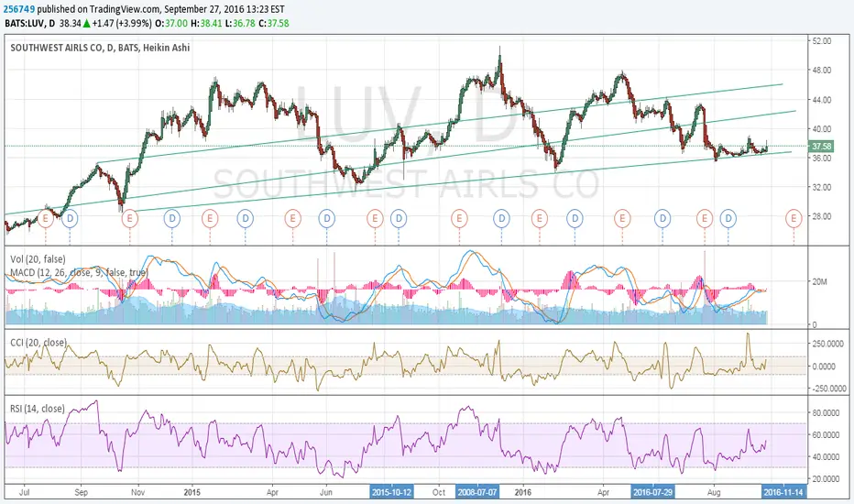Click the L:36.78 low value
854x504 pixels.
(x=240, y=24)
